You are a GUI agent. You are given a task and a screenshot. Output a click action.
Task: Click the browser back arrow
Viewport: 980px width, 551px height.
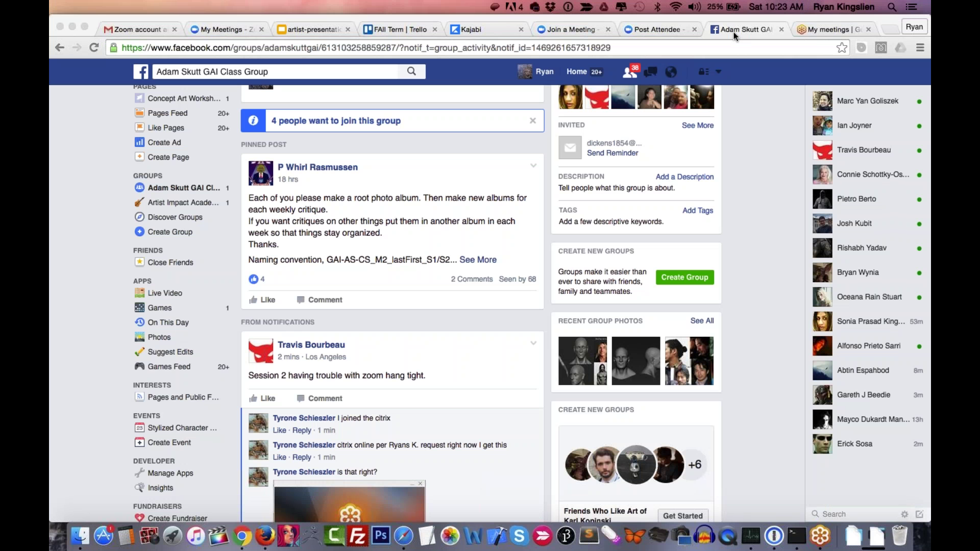(60, 47)
